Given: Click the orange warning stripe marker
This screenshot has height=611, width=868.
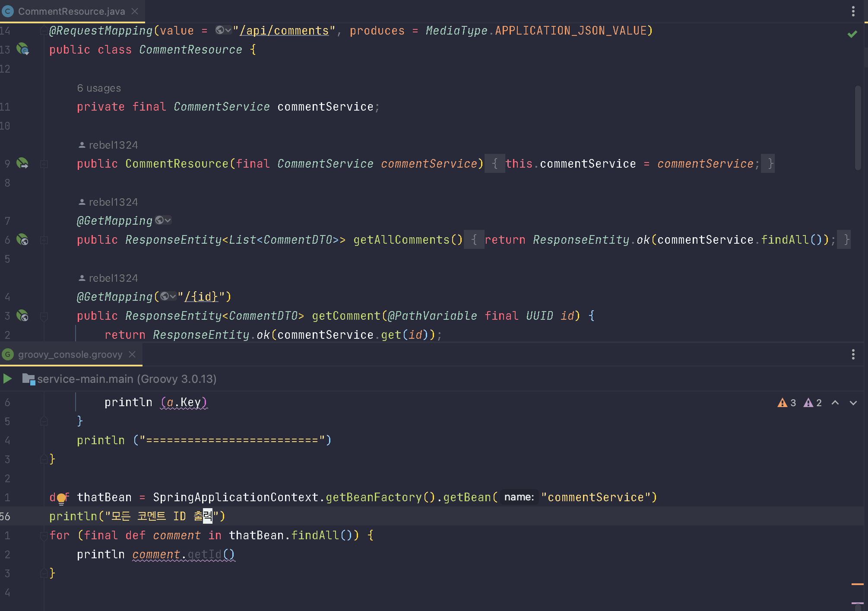Looking at the screenshot, I should coord(857,584).
